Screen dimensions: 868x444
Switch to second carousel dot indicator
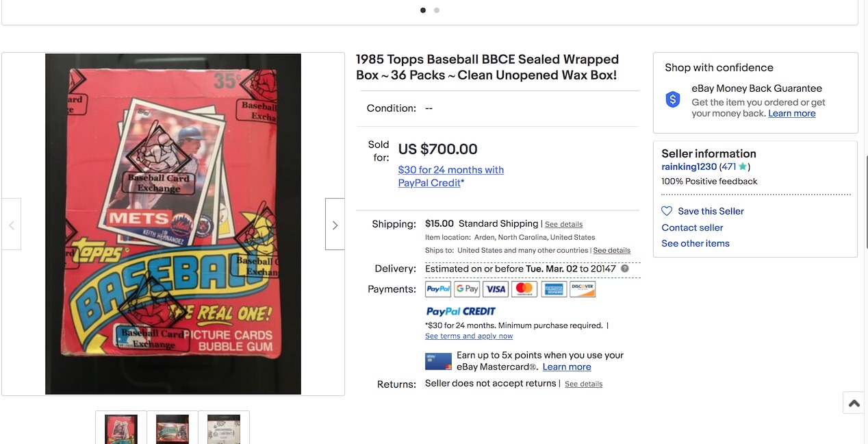[x=437, y=10]
